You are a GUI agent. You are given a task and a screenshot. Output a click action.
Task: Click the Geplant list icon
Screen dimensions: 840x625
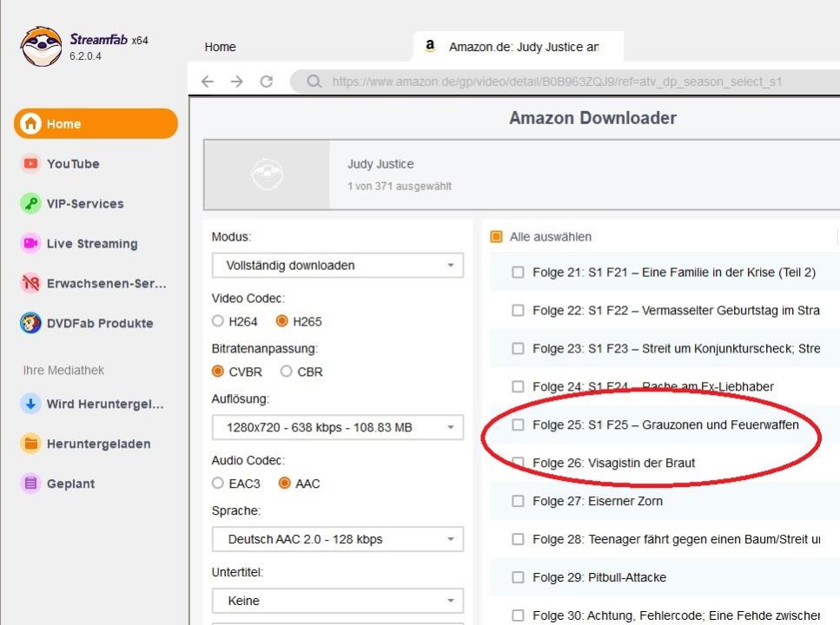pyautogui.click(x=30, y=484)
